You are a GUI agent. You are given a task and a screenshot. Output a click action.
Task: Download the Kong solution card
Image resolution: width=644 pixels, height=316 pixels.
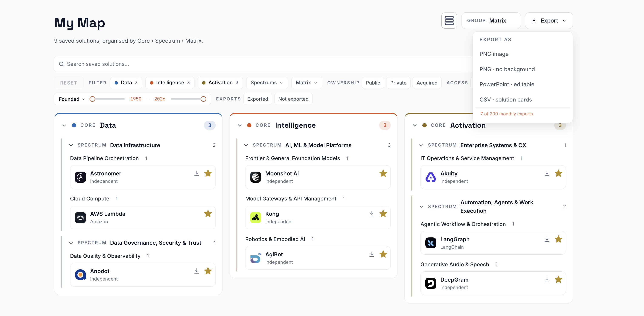pyautogui.click(x=372, y=214)
